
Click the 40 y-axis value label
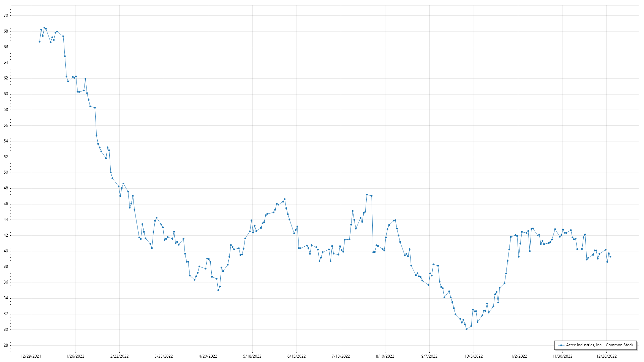click(x=6, y=251)
